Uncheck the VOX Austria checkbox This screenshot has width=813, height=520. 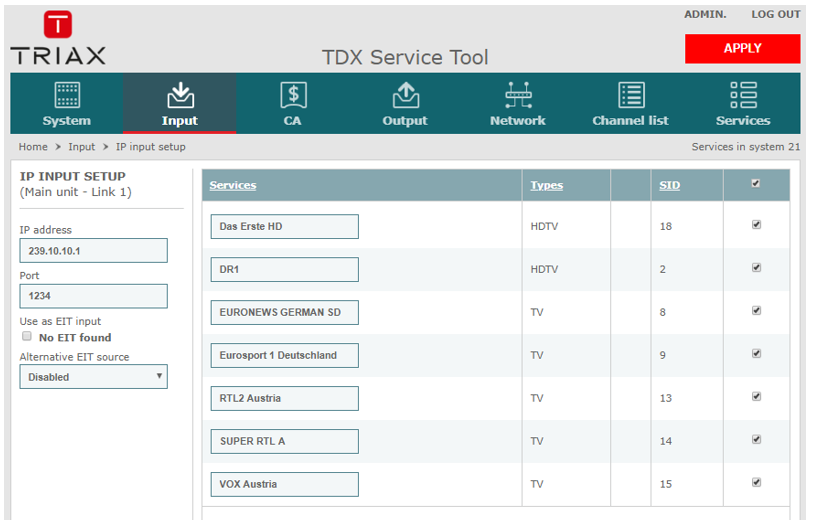coord(756,483)
